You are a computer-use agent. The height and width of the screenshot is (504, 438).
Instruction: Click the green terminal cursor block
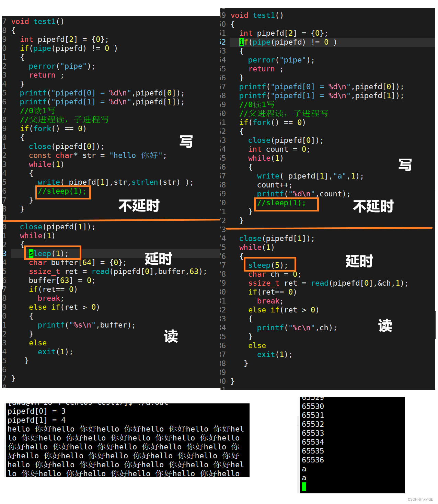[x=304, y=487]
